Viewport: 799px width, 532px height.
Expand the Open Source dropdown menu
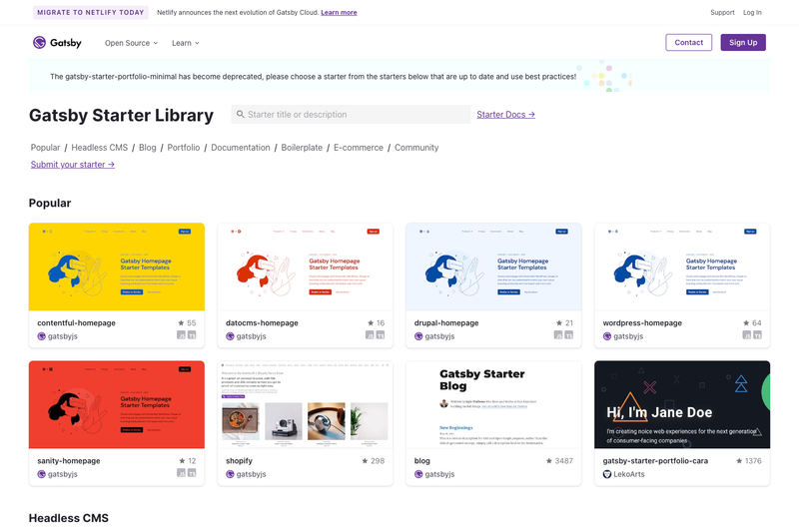point(131,43)
